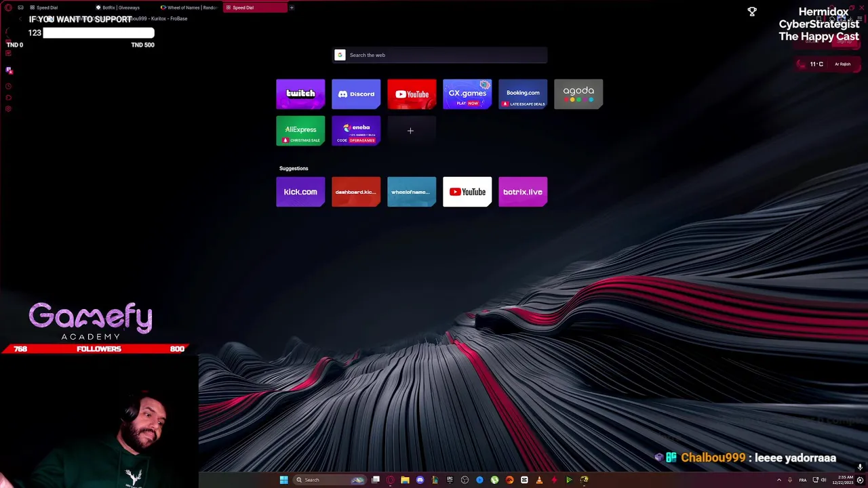Open the Discord speed dial tile
The image size is (868, 488).
(x=356, y=94)
